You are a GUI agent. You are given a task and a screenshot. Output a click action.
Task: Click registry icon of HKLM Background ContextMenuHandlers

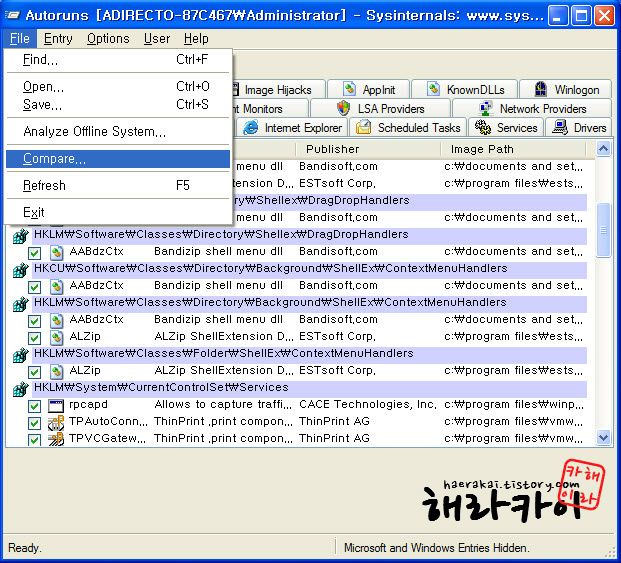tap(21, 304)
